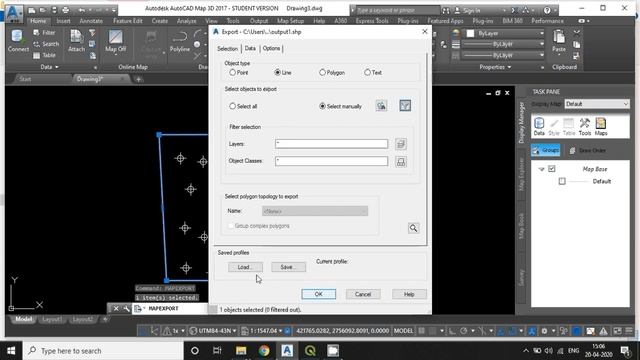Toggle the Group complex polygons checkbox
640x360 pixels.
[231, 226]
